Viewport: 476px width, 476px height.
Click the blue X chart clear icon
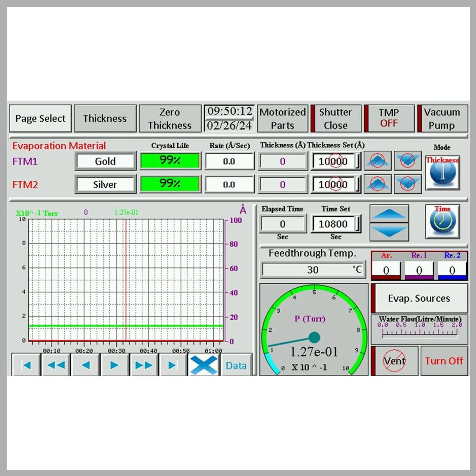[x=204, y=365]
